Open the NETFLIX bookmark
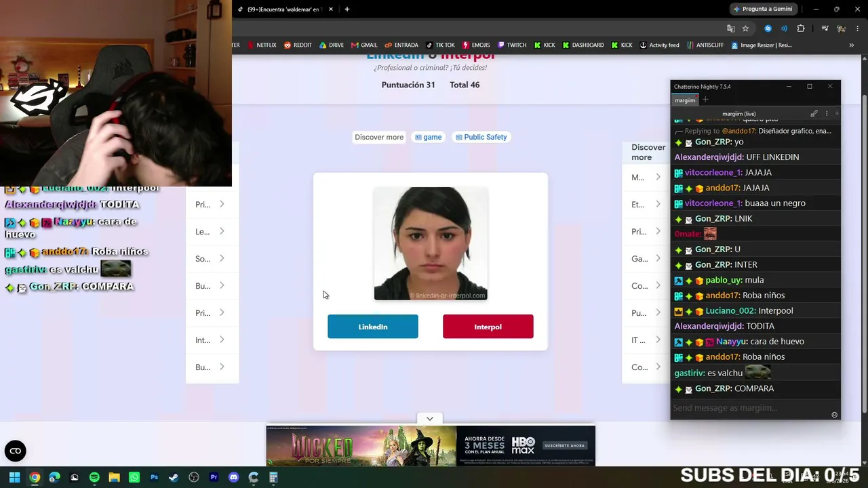868x488 pixels. 262,45
